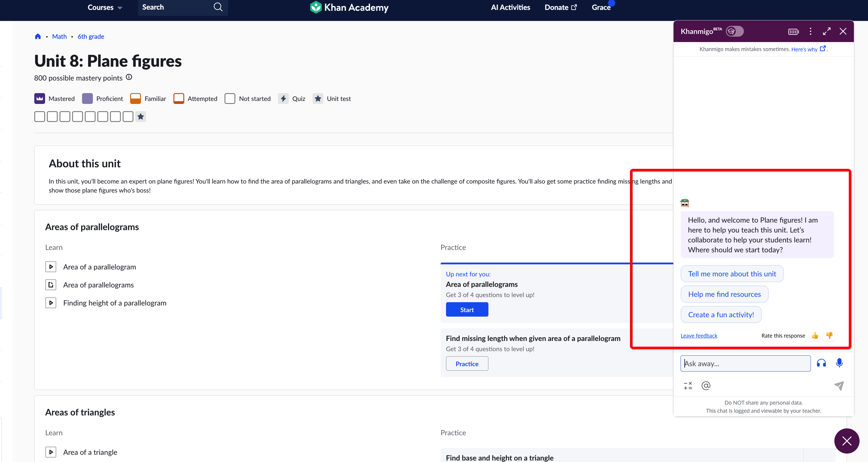The width and height of the screenshot is (868, 462).
Task: Click the Ask away input field
Action: [745, 363]
